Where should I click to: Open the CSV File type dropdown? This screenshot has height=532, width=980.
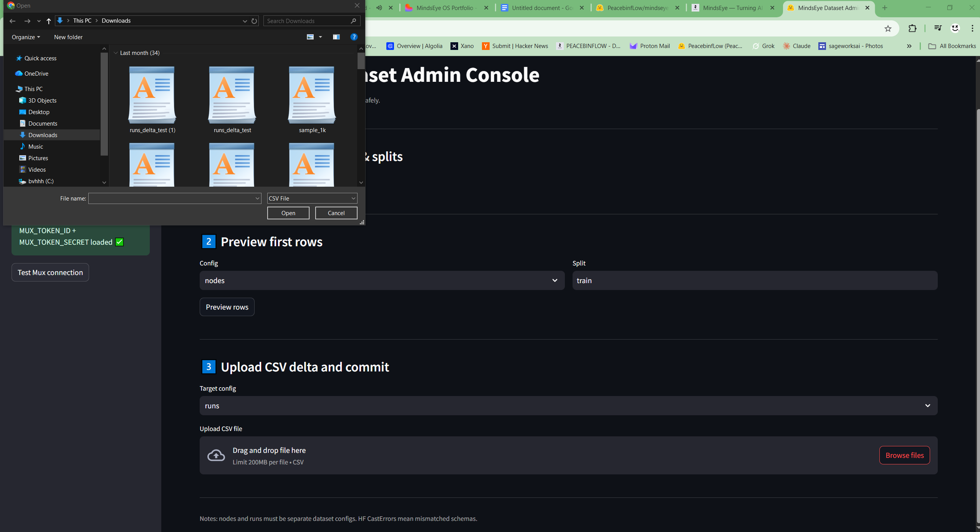click(311, 198)
